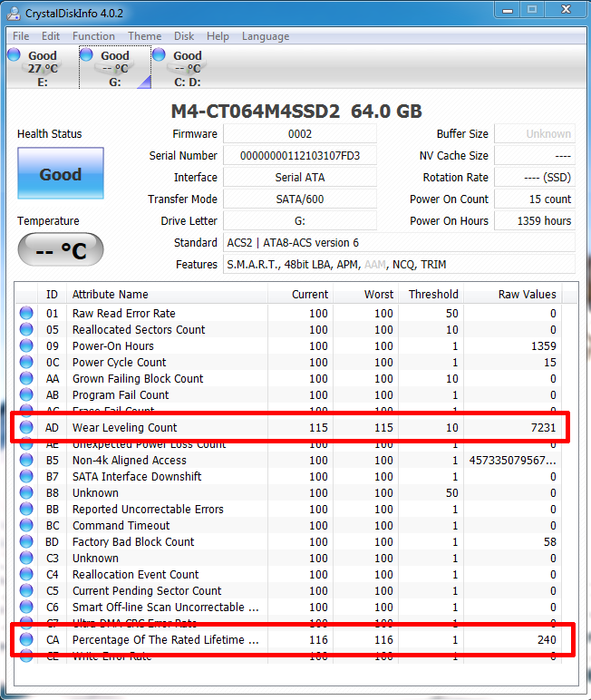This screenshot has width=591, height=700.
Task: Click status icon for Command Timeout
Action: click(26, 525)
